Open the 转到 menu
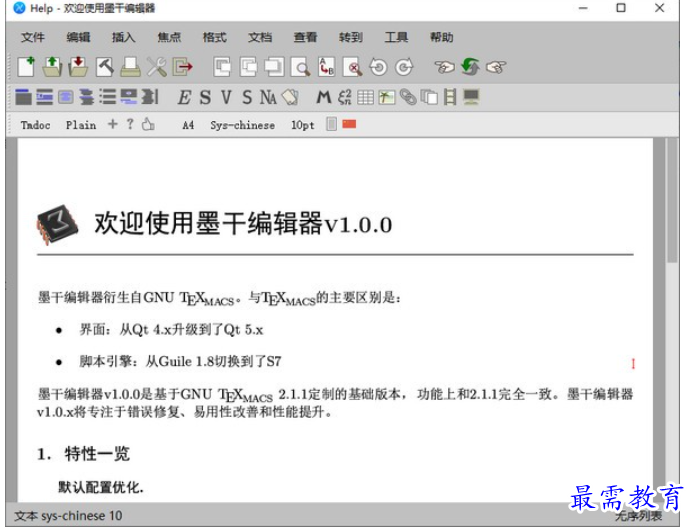The width and height of the screenshot is (692, 529). click(351, 38)
